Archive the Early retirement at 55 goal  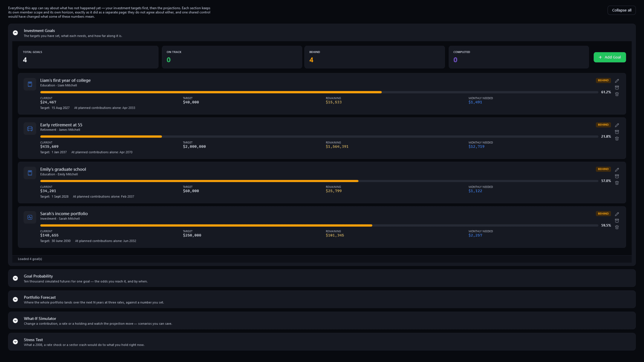point(617,132)
